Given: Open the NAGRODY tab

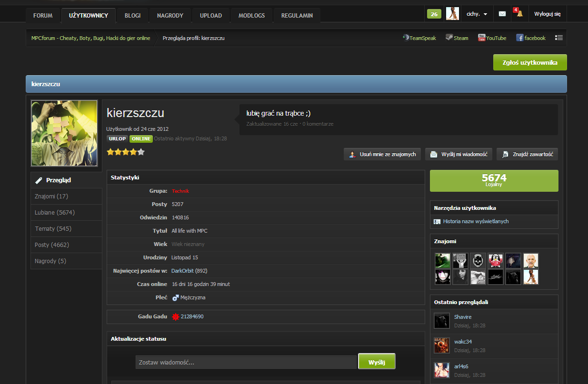Looking at the screenshot, I should 170,15.
